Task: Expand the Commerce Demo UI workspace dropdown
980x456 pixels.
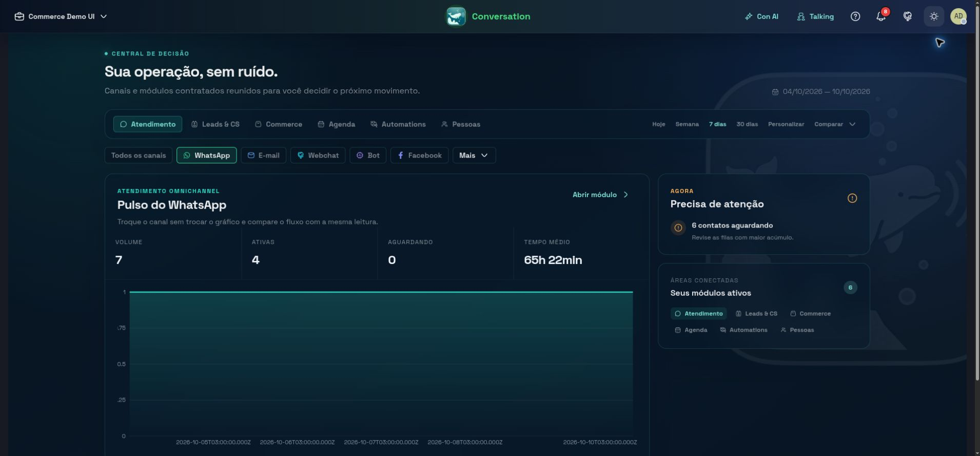Action: pos(61,16)
